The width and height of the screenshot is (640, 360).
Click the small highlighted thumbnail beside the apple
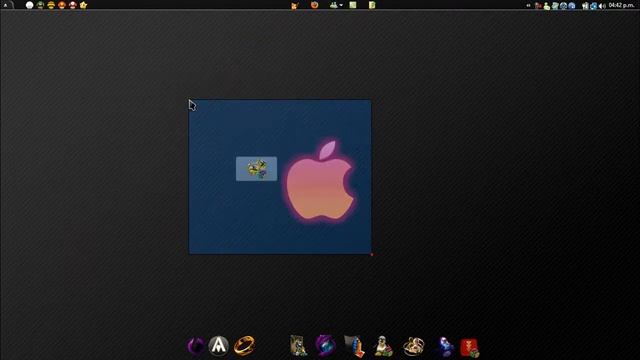click(256, 169)
